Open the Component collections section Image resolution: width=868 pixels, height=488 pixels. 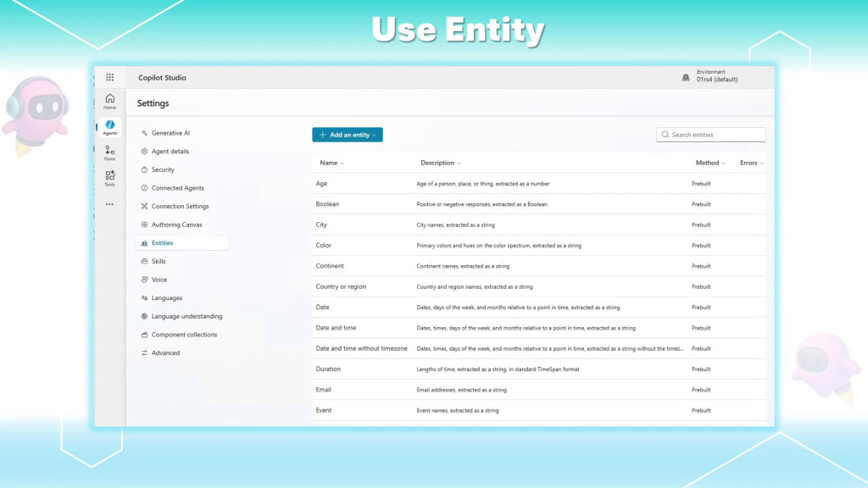(x=182, y=334)
